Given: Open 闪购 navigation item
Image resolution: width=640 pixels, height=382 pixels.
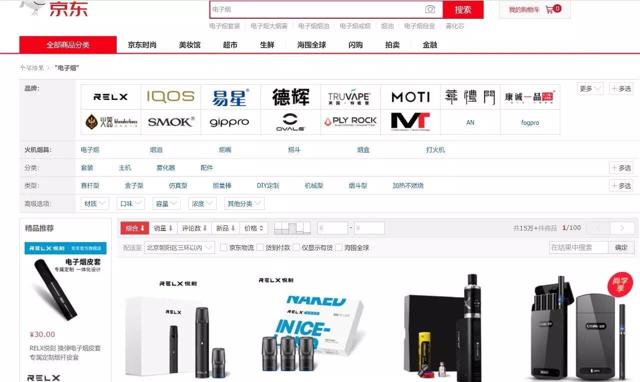Looking at the screenshot, I should (356, 45).
